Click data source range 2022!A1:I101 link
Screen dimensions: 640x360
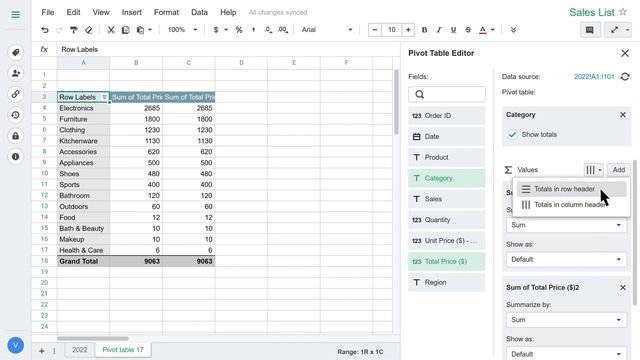coord(594,76)
